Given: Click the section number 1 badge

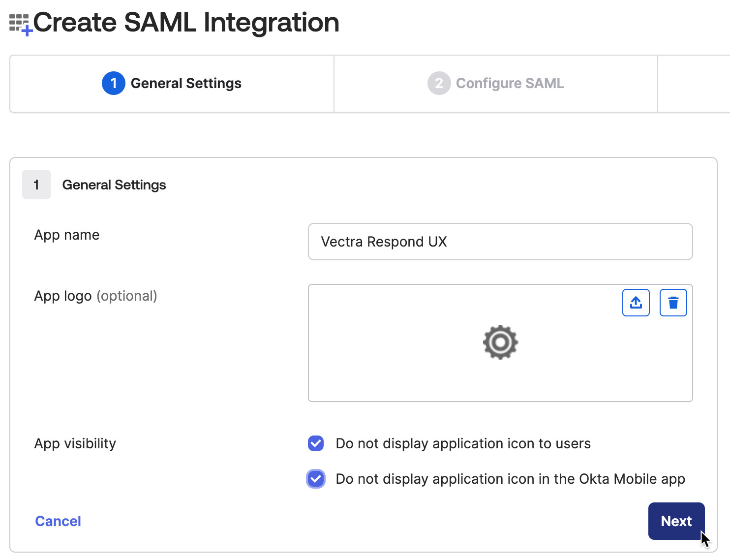Looking at the screenshot, I should (36, 185).
